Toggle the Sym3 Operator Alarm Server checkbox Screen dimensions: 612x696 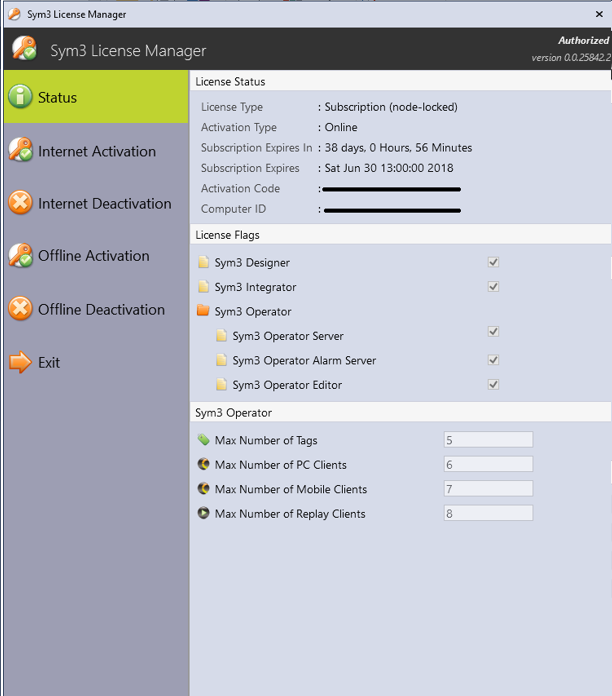[493, 360]
